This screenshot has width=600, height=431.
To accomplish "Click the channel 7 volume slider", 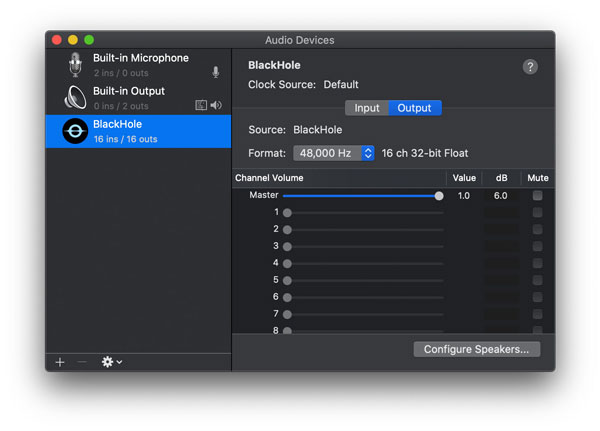I will click(x=363, y=315).
